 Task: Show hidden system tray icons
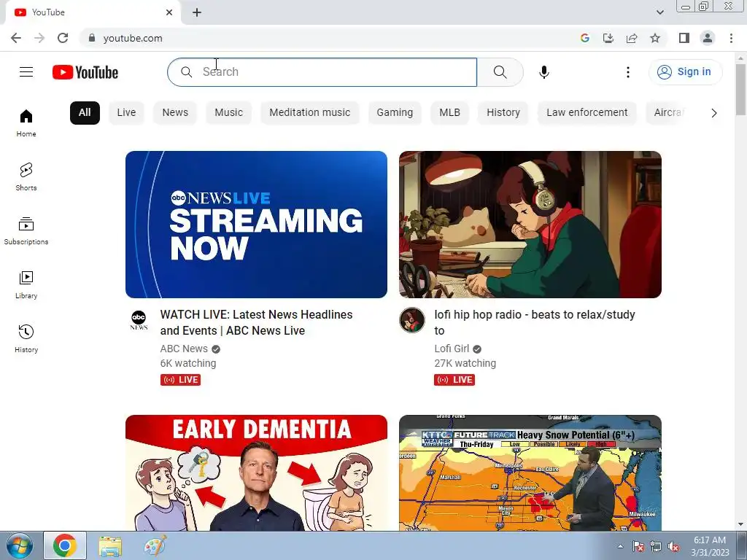[620, 546]
